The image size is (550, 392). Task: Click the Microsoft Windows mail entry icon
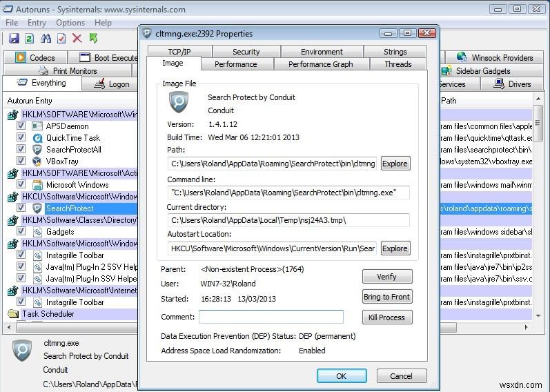(x=37, y=185)
